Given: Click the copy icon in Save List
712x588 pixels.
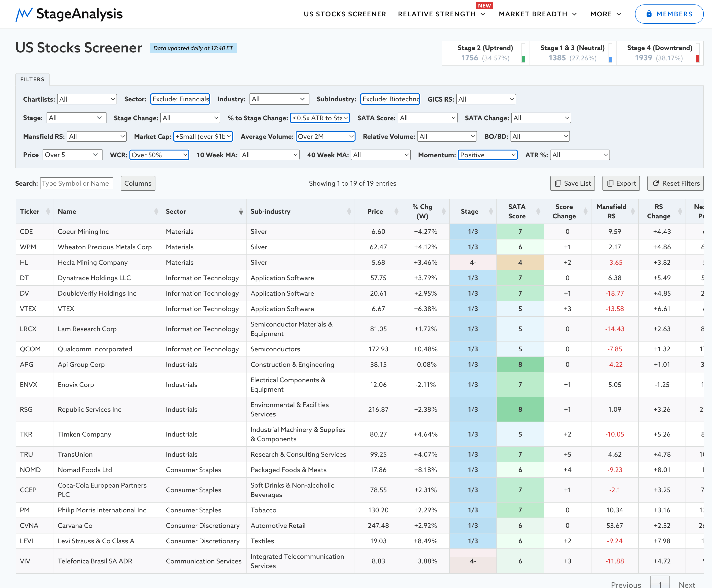Looking at the screenshot, I should 558,183.
